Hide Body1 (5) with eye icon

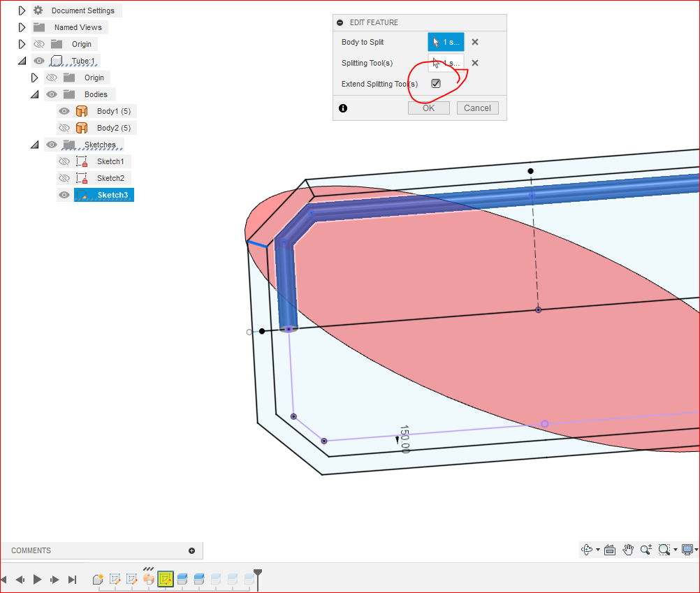[64, 111]
